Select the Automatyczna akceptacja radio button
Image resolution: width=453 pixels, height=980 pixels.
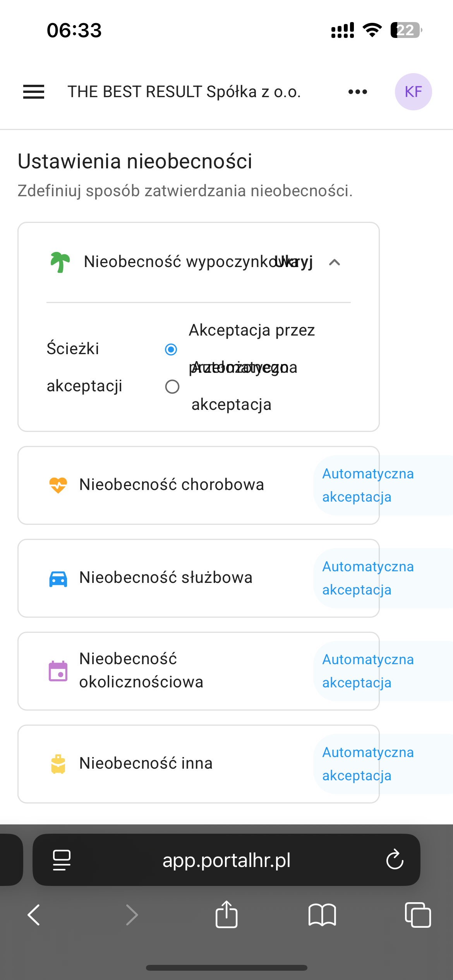click(172, 386)
